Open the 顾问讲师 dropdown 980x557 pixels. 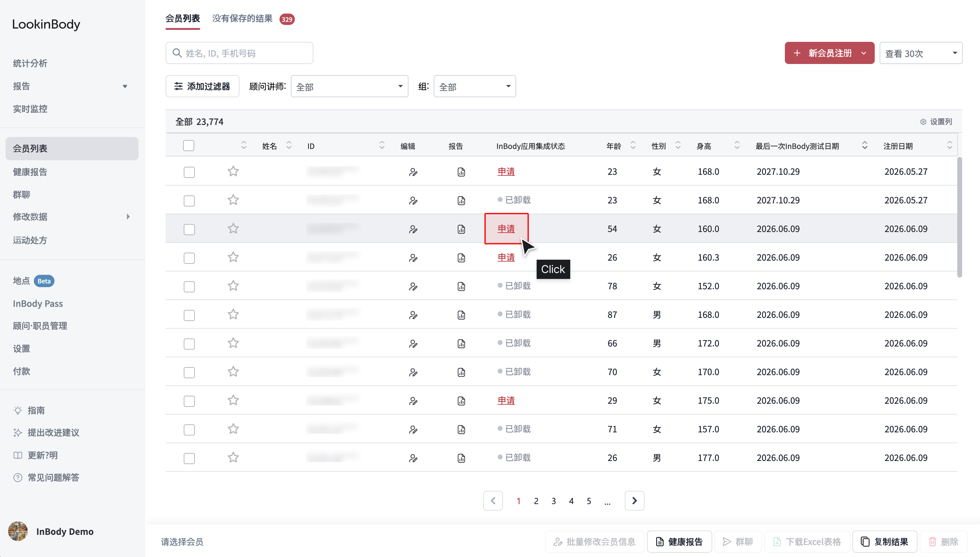(349, 86)
